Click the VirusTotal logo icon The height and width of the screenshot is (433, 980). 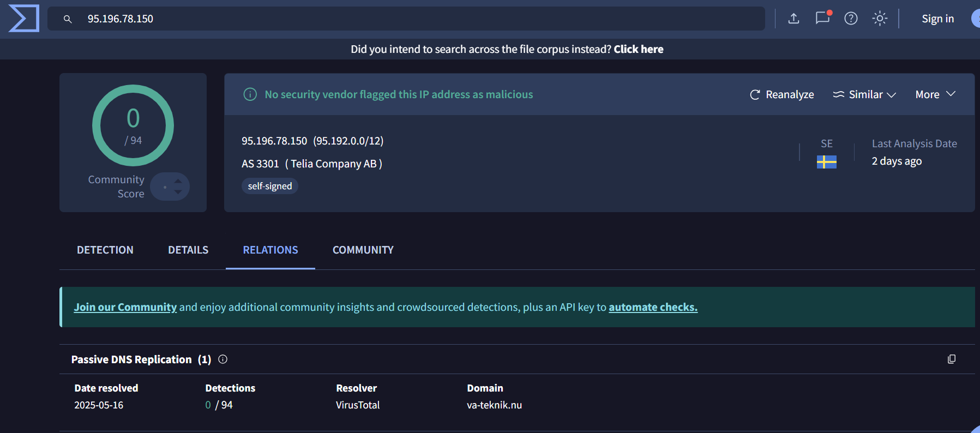pyautogui.click(x=24, y=19)
